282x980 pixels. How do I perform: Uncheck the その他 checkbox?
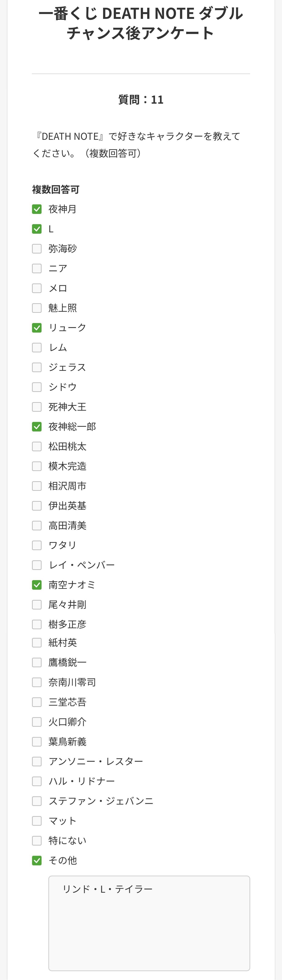pos(37,861)
